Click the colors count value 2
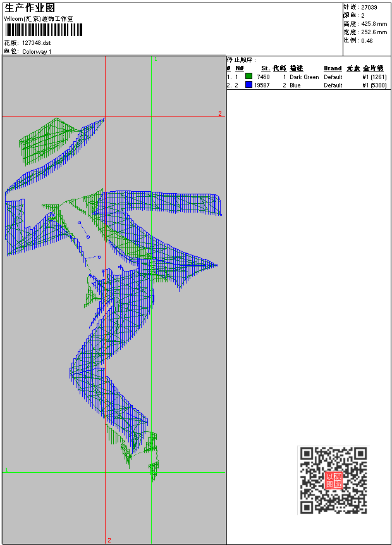392x545 pixels. 363,16
